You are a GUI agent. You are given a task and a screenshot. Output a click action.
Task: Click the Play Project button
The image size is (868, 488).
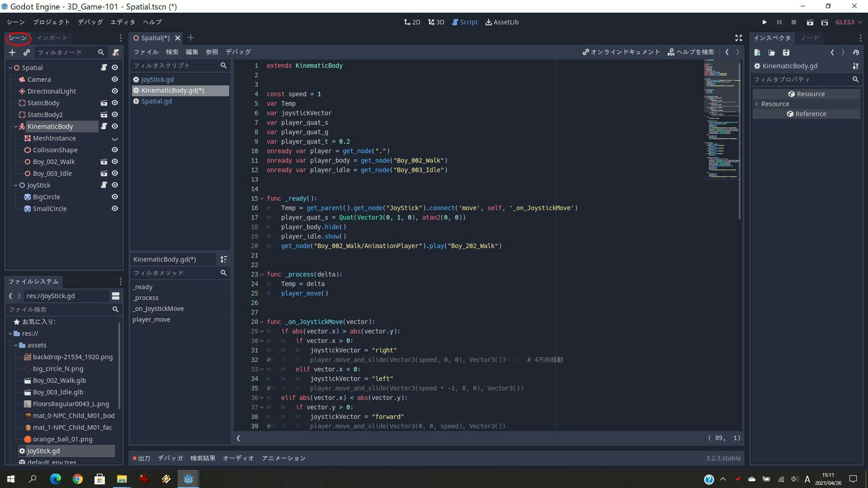[x=764, y=22]
